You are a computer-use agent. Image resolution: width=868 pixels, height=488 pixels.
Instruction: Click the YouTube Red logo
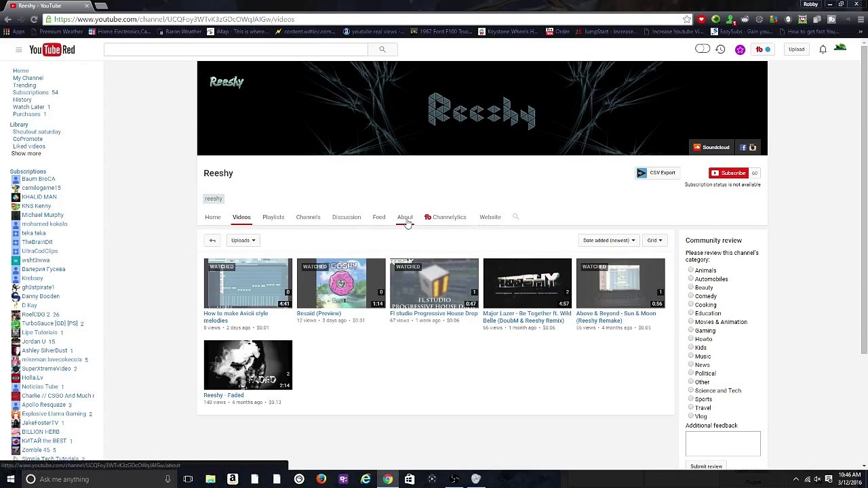[x=52, y=49]
